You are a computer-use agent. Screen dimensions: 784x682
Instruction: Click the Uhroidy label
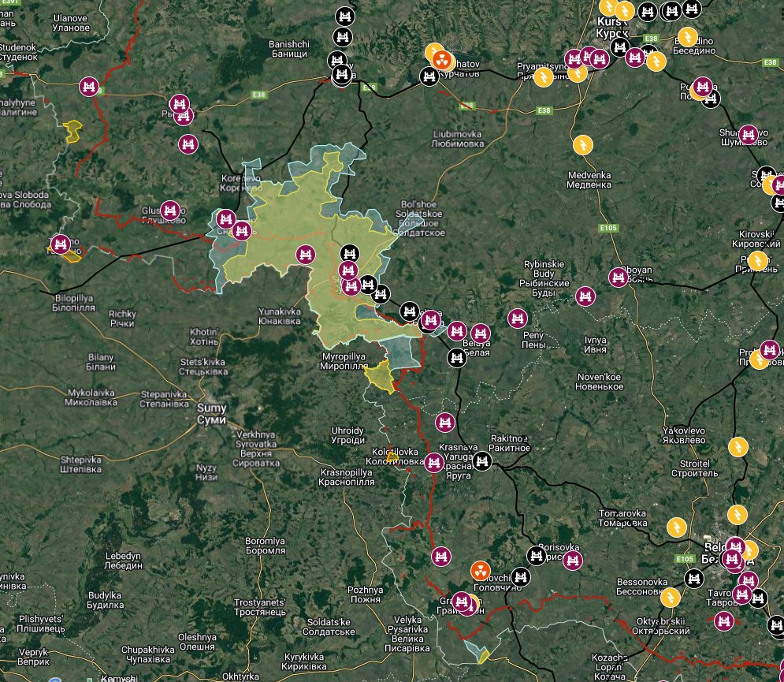pyautogui.click(x=347, y=435)
